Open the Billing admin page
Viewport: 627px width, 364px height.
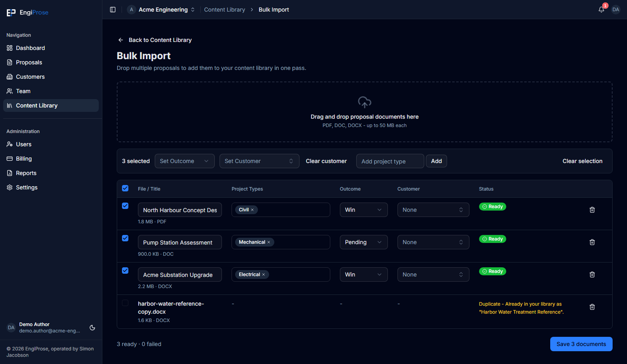[x=51, y=159]
